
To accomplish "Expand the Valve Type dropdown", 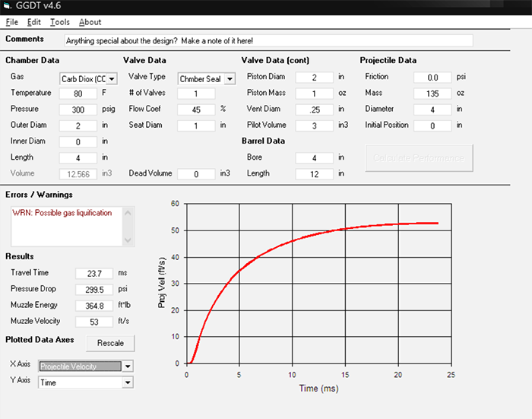I will click(x=230, y=78).
